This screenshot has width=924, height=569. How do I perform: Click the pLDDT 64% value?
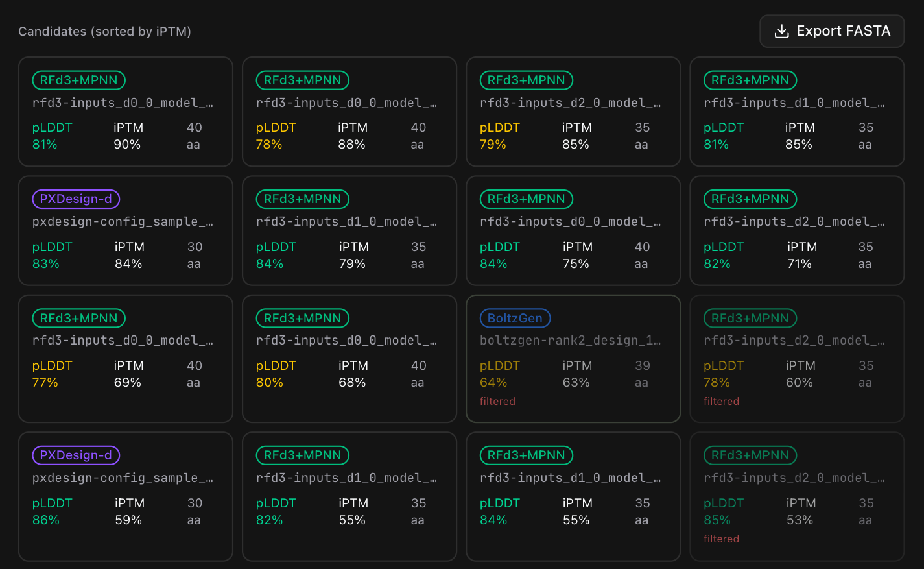[x=493, y=383]
